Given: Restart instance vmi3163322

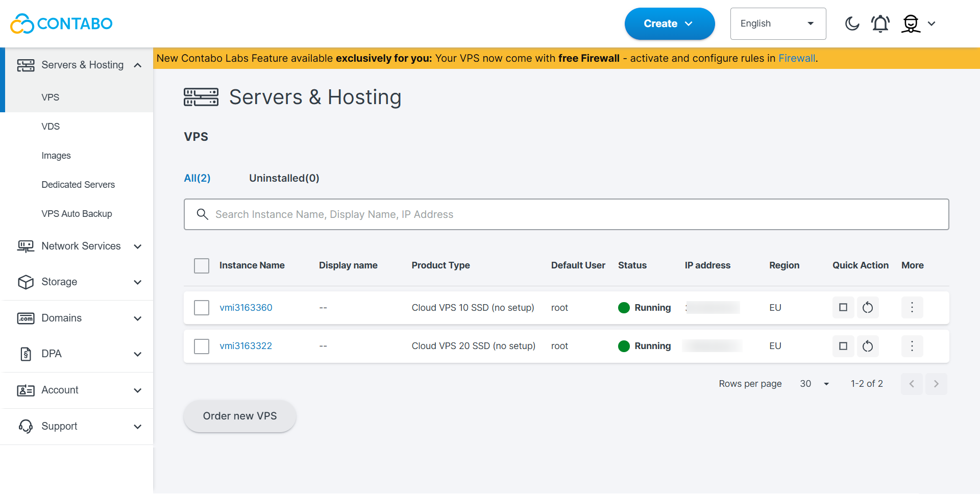Looking at the screenshot, I should 868,346.
